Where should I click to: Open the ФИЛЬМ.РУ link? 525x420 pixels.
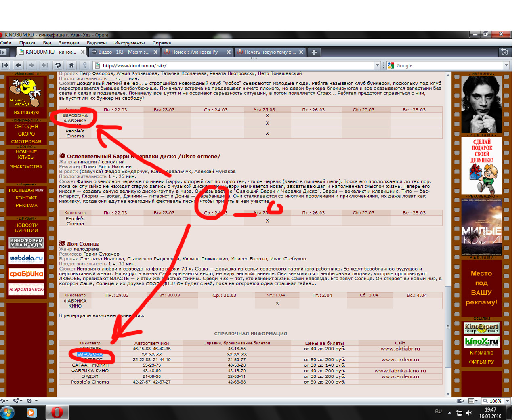481,362
